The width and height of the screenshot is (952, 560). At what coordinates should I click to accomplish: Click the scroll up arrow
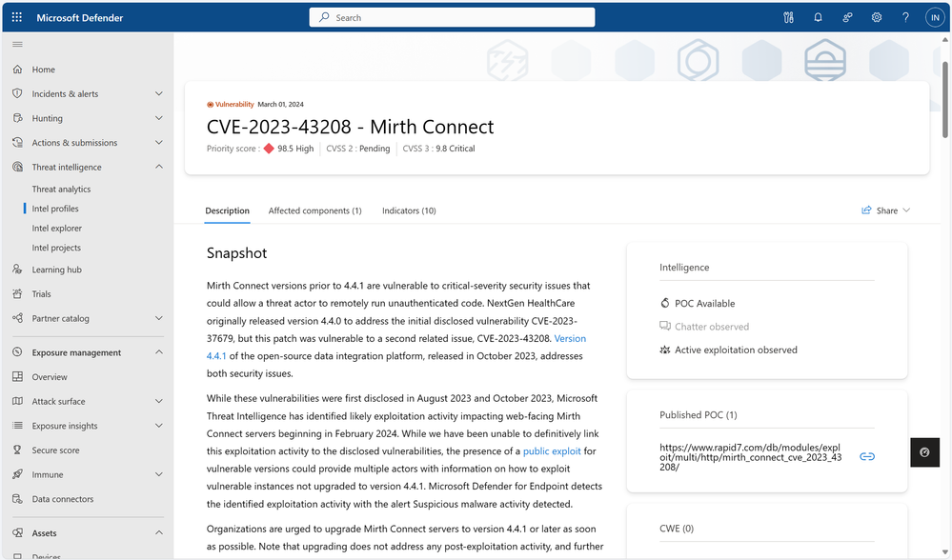point(944,39)
